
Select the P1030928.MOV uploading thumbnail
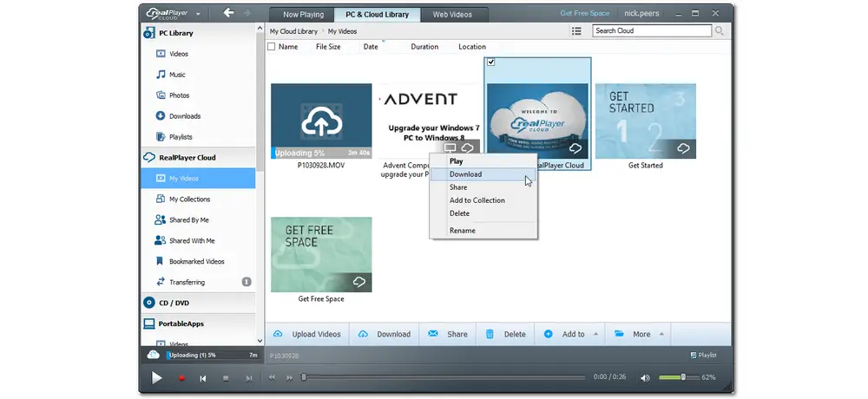click(x=321, y=121)
